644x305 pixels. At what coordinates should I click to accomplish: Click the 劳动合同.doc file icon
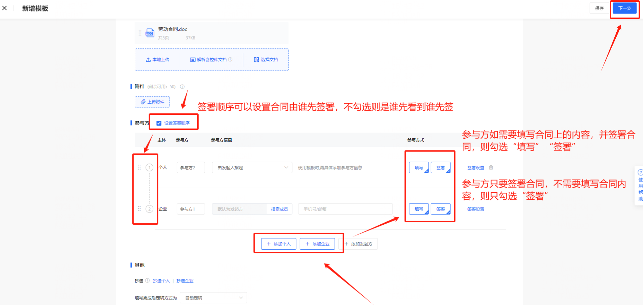[x=150, y=33]
